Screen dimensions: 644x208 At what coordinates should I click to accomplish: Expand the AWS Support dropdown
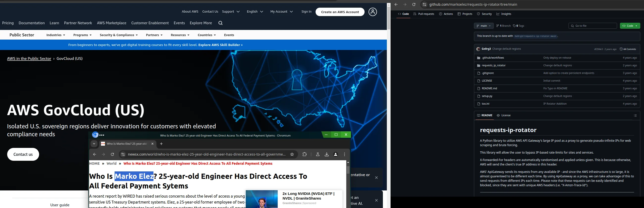(231, 11)
